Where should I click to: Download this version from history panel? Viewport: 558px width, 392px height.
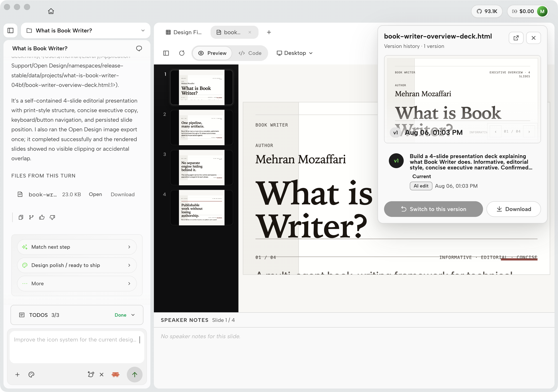coord(514,209)
